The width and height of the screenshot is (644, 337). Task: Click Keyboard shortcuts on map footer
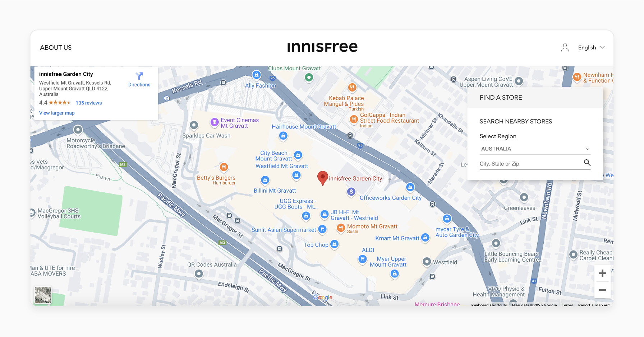[x=489, y=305]
